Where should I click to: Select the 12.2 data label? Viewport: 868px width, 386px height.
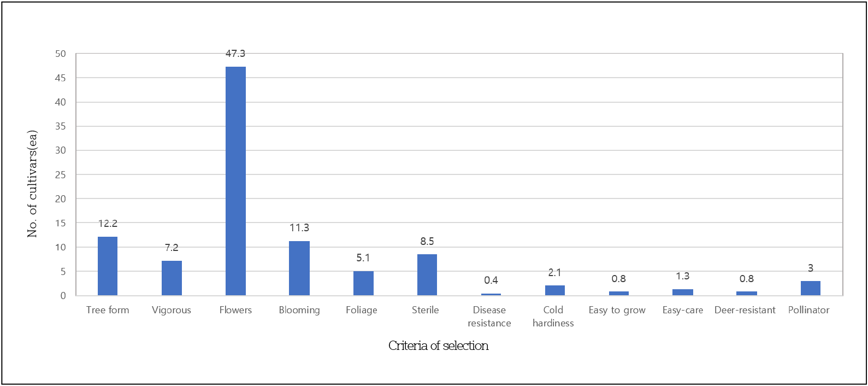(108, 224)
